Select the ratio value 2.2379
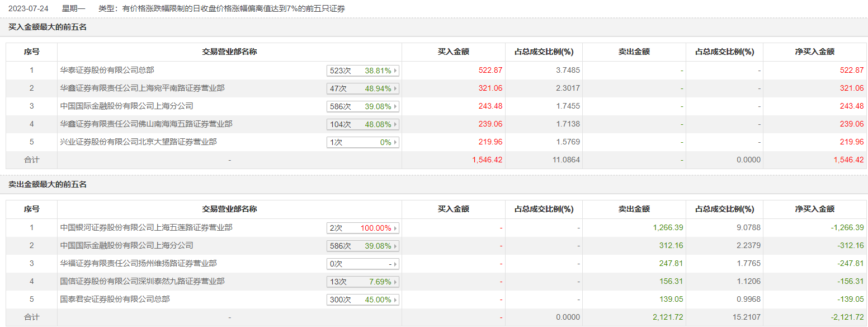This screenshot has width=868, height=327. pos(748,245)
